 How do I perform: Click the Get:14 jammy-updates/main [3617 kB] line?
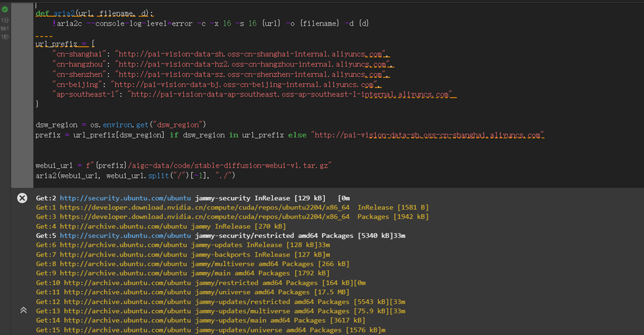(201, 320)
